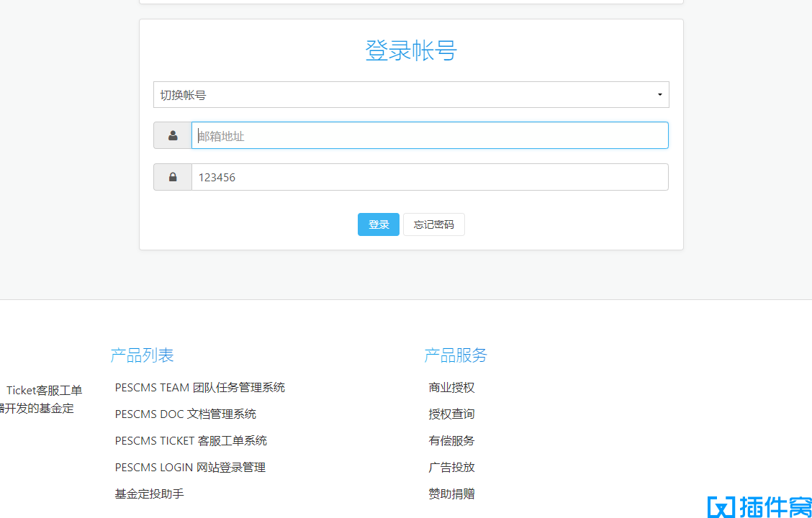Image resolution: width=812 pixels, height=518 pixels.
Task: Open PESCMS DOC 文档管理系统 link
Action: click(186, 414)
